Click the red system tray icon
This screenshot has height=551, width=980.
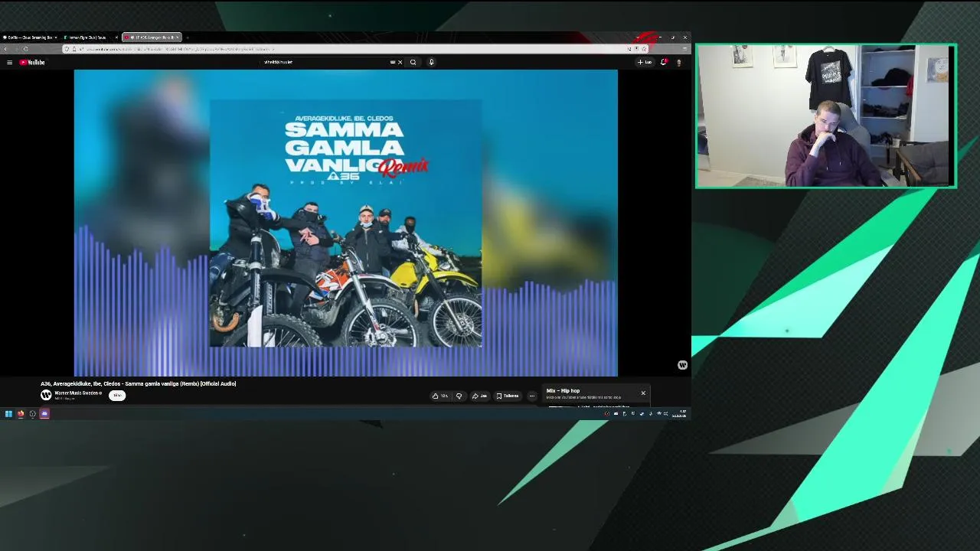(x=607, y=414)
